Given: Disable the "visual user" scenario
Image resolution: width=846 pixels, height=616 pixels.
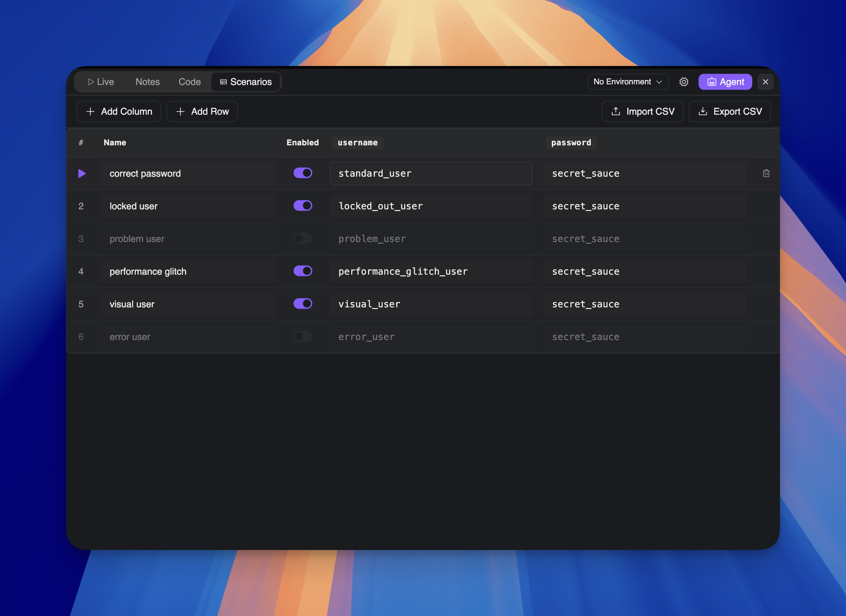Looking at the screenshot, I should [x=303, y=304].
